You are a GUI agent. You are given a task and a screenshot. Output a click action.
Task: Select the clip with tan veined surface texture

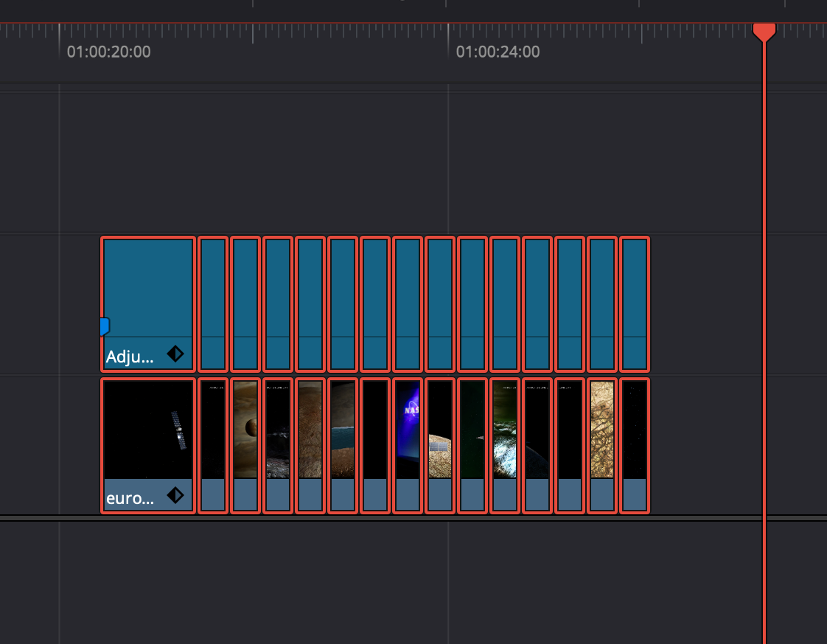pos(602,445)
